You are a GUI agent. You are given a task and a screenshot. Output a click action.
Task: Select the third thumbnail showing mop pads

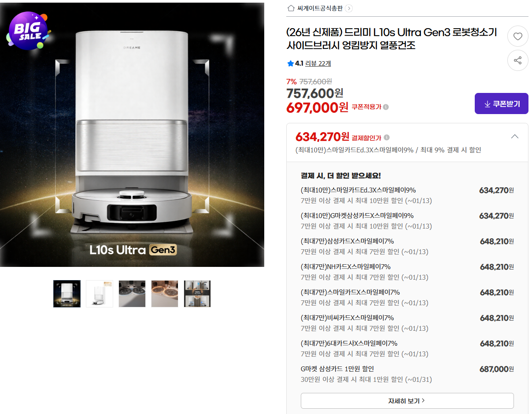[132, 294]
